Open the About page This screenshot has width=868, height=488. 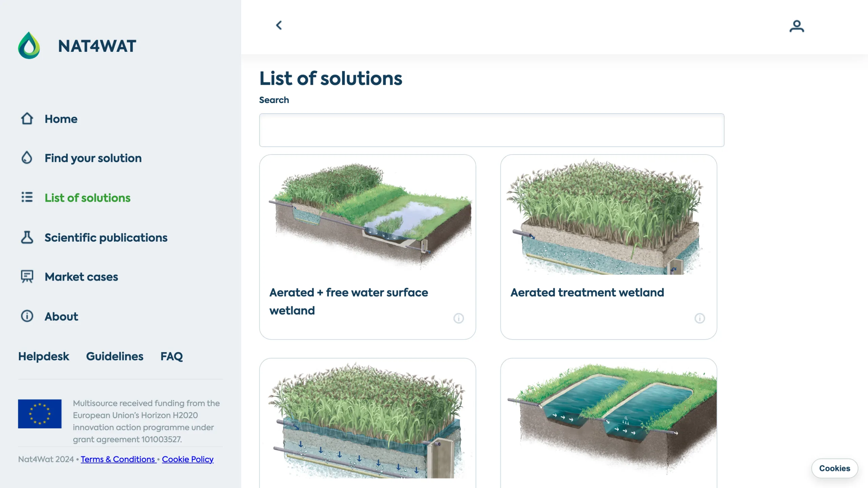pyautogui.click(x=61, y=317)
